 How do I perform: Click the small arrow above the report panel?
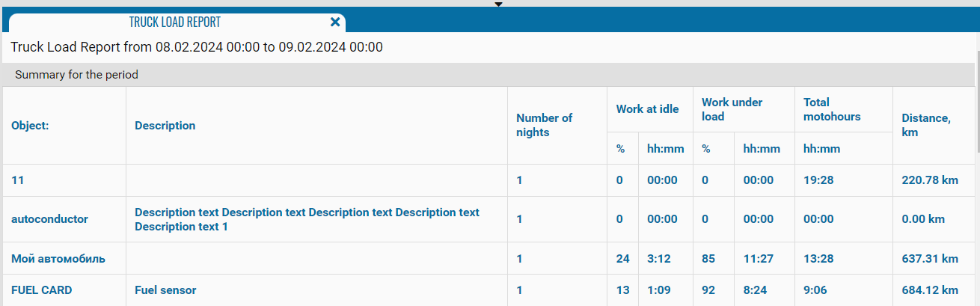click(499, 4)
